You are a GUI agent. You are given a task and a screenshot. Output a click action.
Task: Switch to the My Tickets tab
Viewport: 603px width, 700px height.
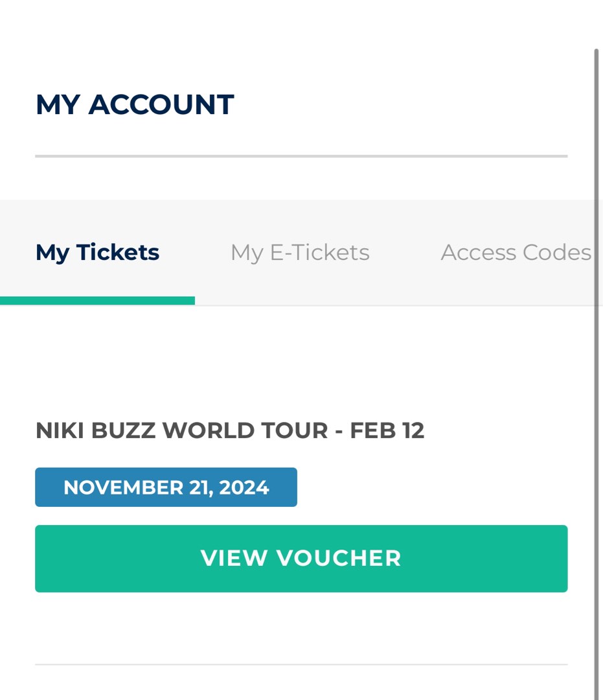click(x=97, y=252)
